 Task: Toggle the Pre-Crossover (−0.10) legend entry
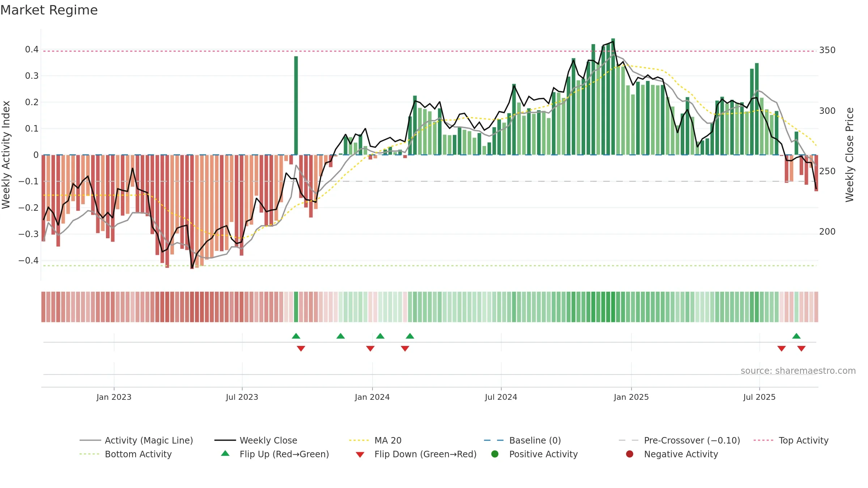click(680, 440)
